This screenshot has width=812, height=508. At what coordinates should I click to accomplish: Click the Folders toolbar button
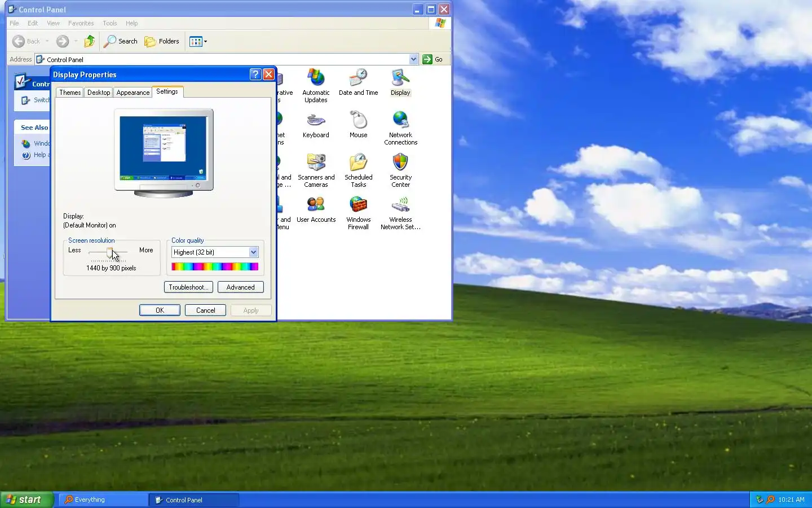pyautogui.click(x=162, y=41)
